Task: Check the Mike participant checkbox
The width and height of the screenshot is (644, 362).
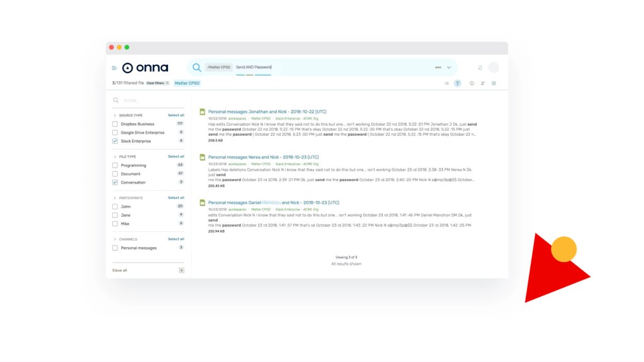Action: pyautogui.click(x=115, y=224)
